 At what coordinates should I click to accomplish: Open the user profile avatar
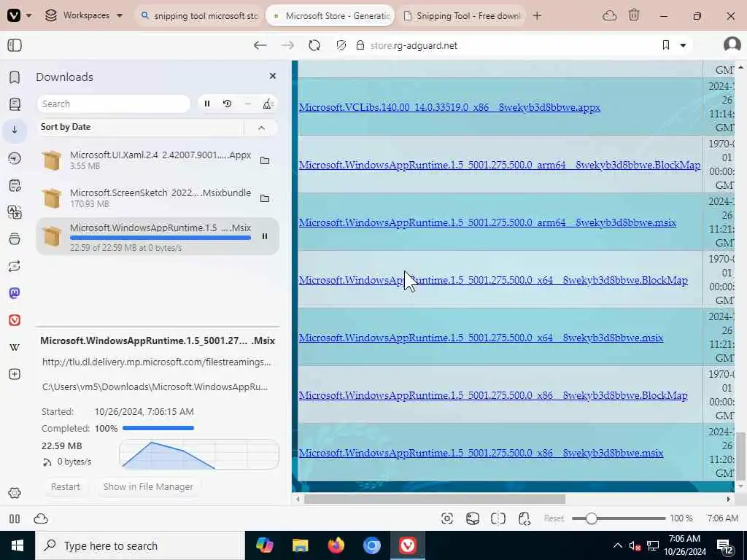[732, 44]
